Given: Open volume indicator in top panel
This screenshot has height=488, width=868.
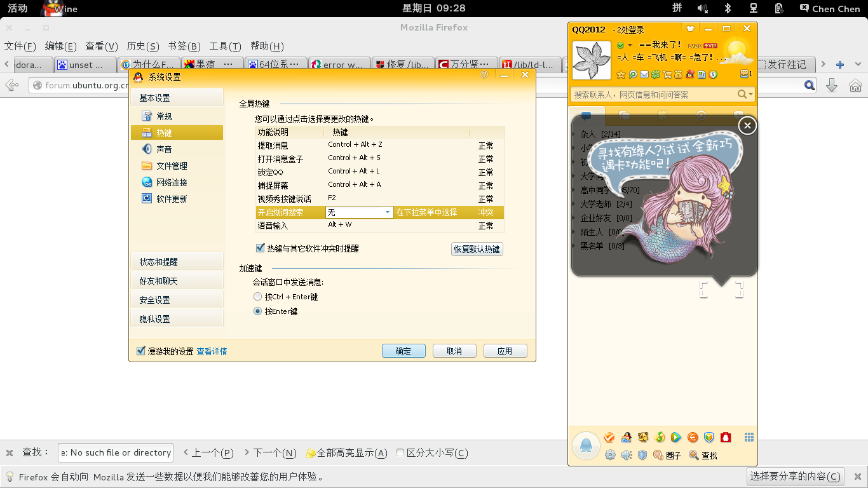Looking at the screenshot, I should pyautogui.click(x=702, y=8).
